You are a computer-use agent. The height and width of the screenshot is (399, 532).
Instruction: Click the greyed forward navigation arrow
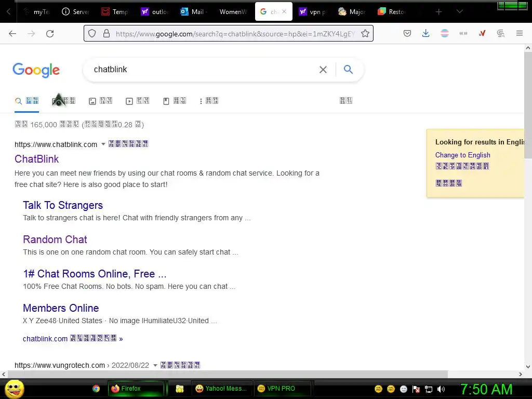(x=31, y=33)
